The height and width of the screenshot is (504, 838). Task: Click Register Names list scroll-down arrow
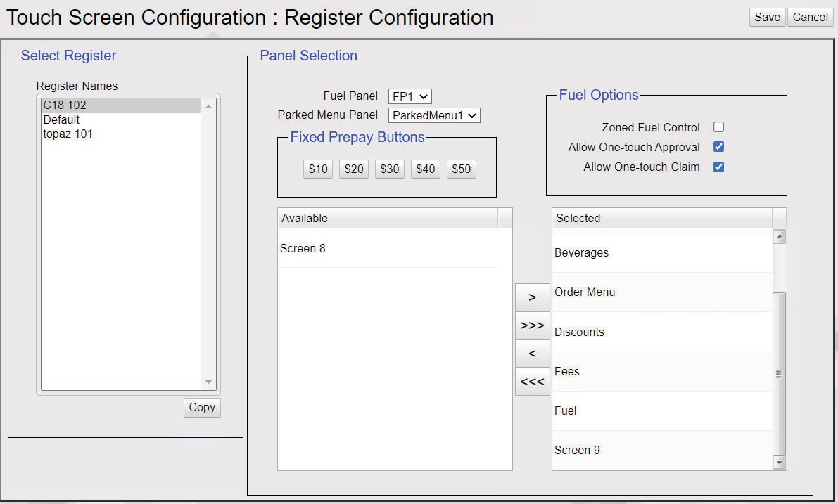click(208, 382)
